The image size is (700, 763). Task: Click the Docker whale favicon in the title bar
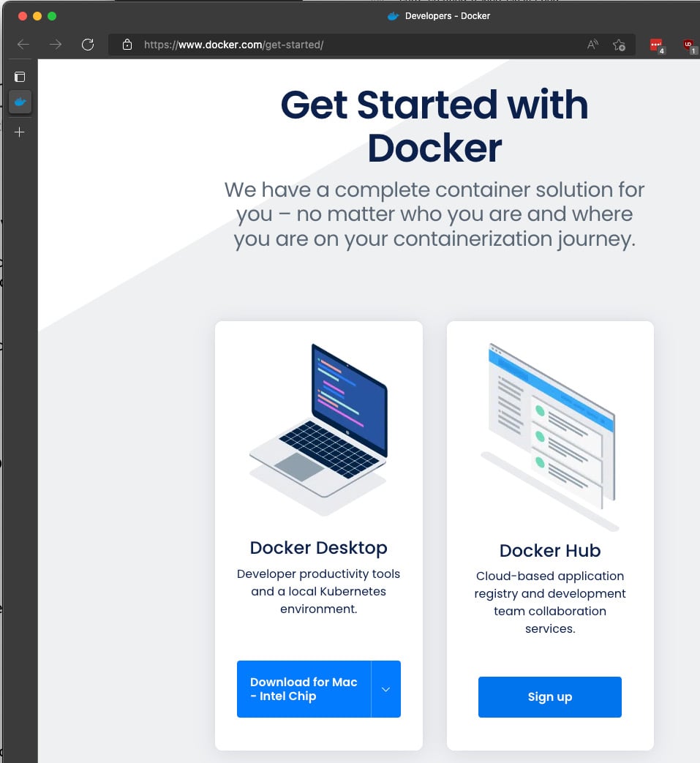coord(393,16)
